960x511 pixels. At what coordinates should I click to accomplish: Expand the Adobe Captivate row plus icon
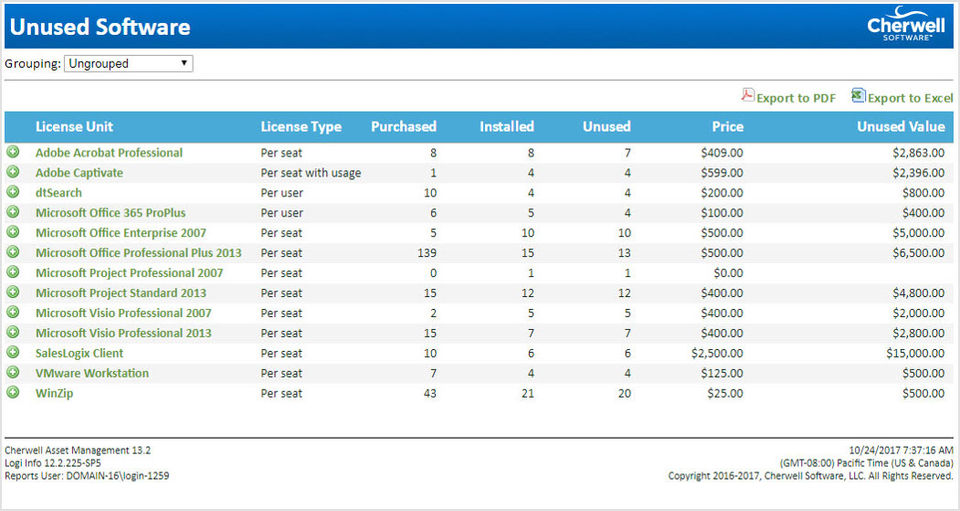pyautogui.click(x=13, y=172)
